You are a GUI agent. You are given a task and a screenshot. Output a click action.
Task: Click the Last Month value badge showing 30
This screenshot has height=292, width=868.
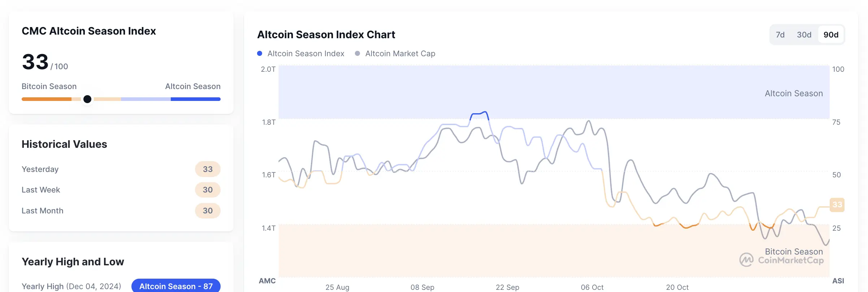click(x=208, y=211)
